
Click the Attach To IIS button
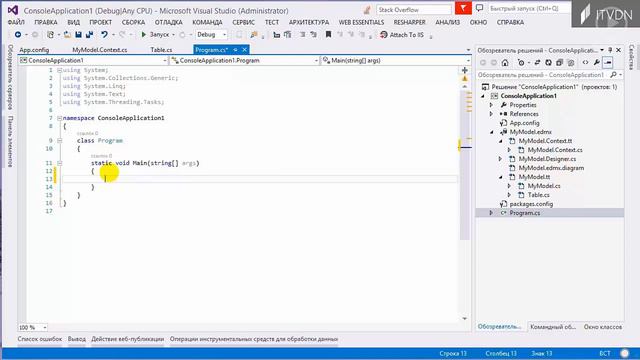[402, 35]
